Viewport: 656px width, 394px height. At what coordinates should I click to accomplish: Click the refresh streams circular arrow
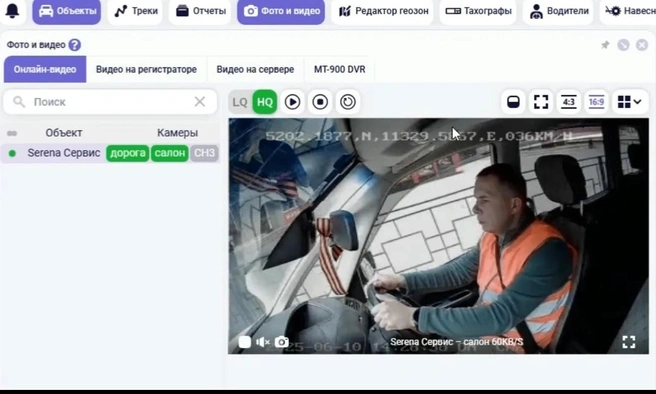tap(348, 102)
